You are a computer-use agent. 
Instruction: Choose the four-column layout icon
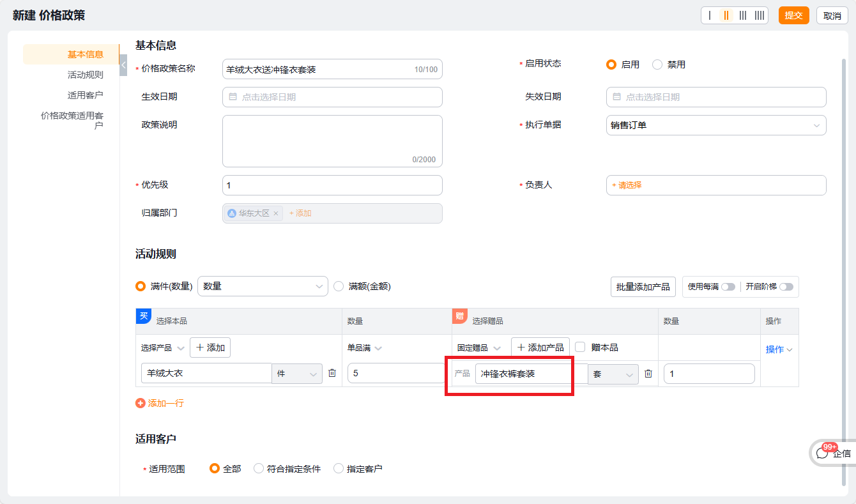(759, 15)
